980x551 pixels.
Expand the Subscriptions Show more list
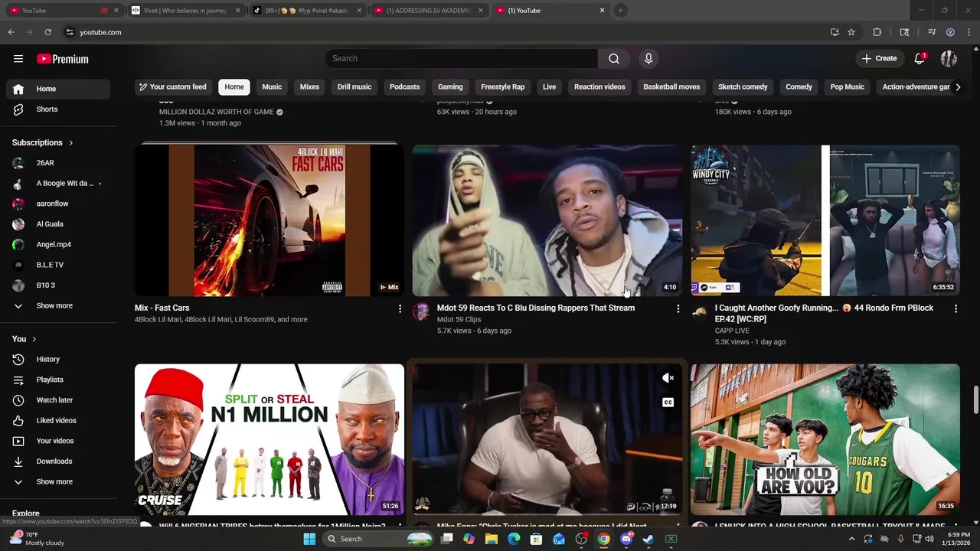click(58, 305)
